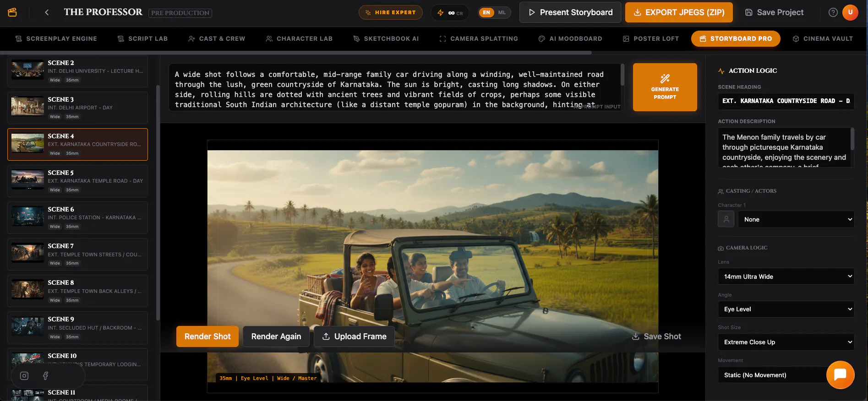The image size is (868, 401).
Task: Open the Instagram icon link
Action: click(24, 376)
